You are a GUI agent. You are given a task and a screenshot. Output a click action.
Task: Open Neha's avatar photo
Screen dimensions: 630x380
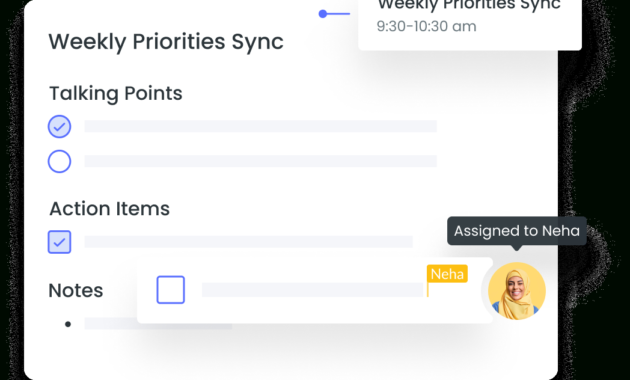(x=517, y=291)
